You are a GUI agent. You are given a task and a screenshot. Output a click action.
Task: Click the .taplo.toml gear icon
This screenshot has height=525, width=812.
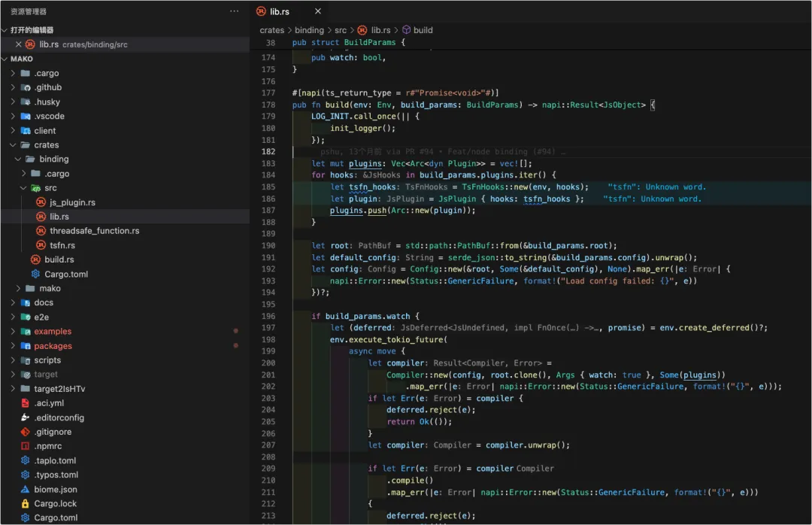tap(25, 460)
